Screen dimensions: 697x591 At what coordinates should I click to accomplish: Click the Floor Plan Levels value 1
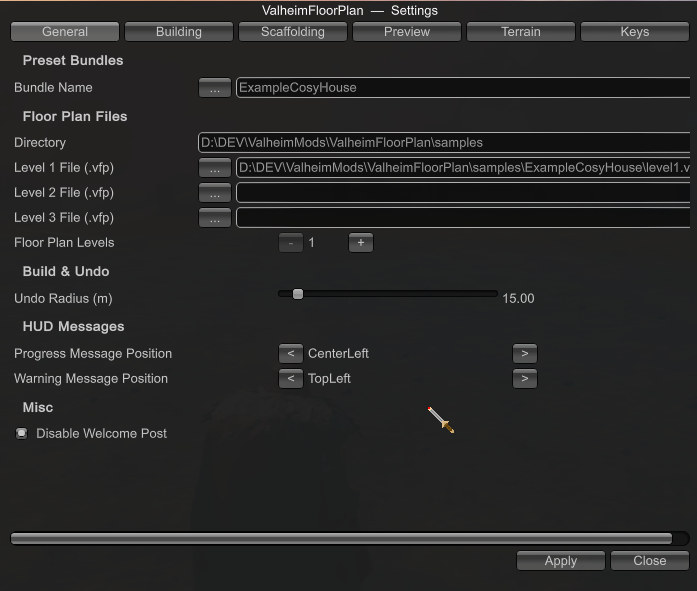312,243
